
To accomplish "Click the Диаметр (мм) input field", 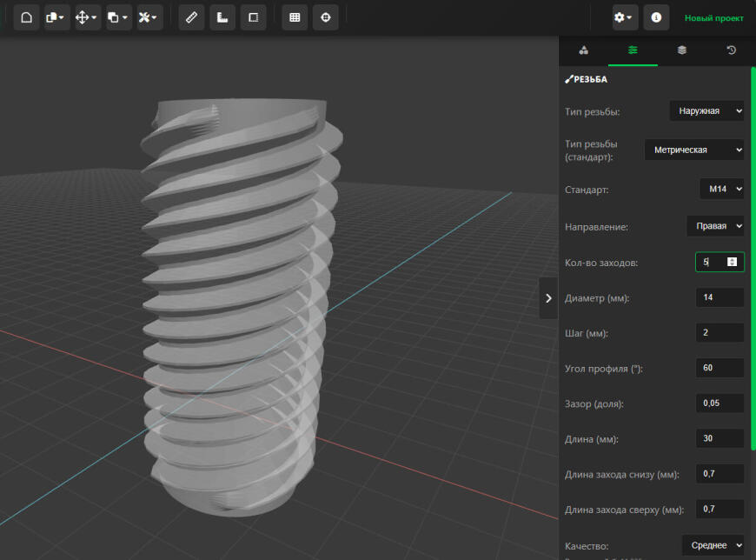I will pyautogui.click(x=720, y=297).
